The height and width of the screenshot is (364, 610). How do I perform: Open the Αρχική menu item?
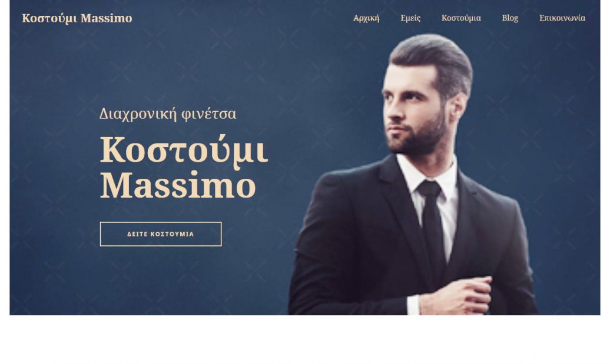point(366,18)
